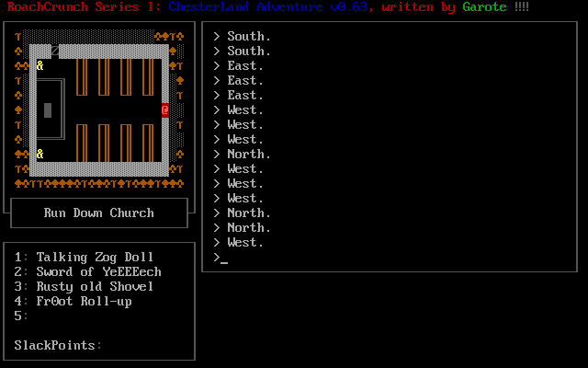588x368 pixels.
Task: Select Sword of YeEEEech inventory item
Action: 98,271
